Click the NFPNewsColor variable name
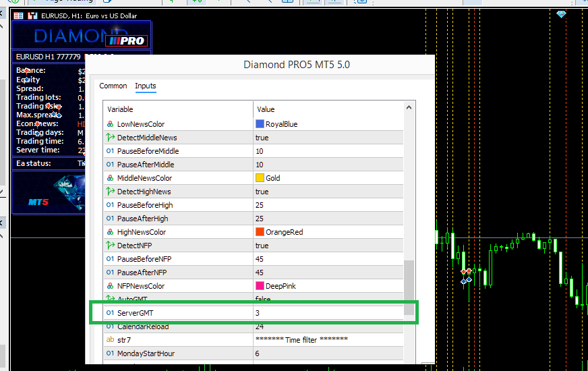588x371 pixels. click(141, 286)
